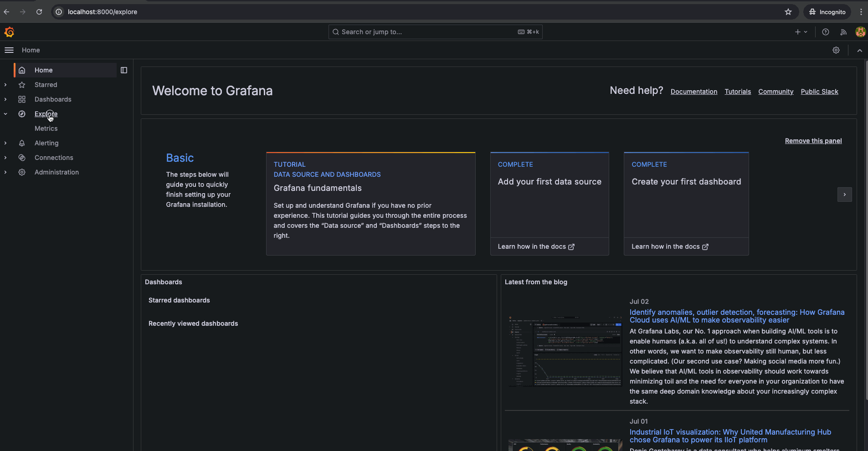
Task: Select Metrics under Explore
Action: 46,128
